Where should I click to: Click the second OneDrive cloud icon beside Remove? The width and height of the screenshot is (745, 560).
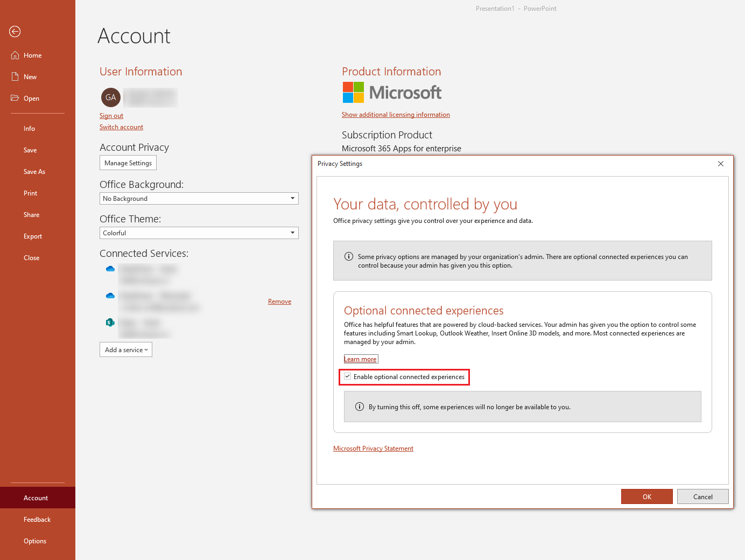[110, 296]
